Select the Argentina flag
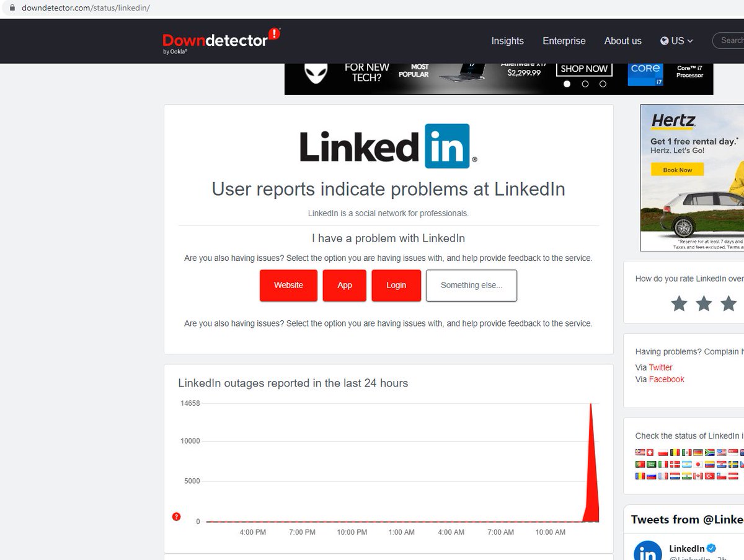 (687, 464)
